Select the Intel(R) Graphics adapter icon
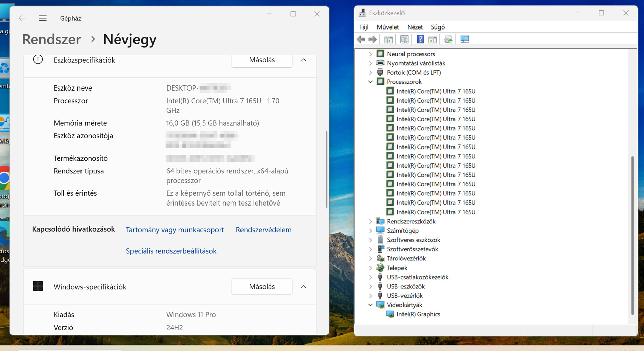The width and height of the screenshot is (644, 351). click(x=390, y=314)
